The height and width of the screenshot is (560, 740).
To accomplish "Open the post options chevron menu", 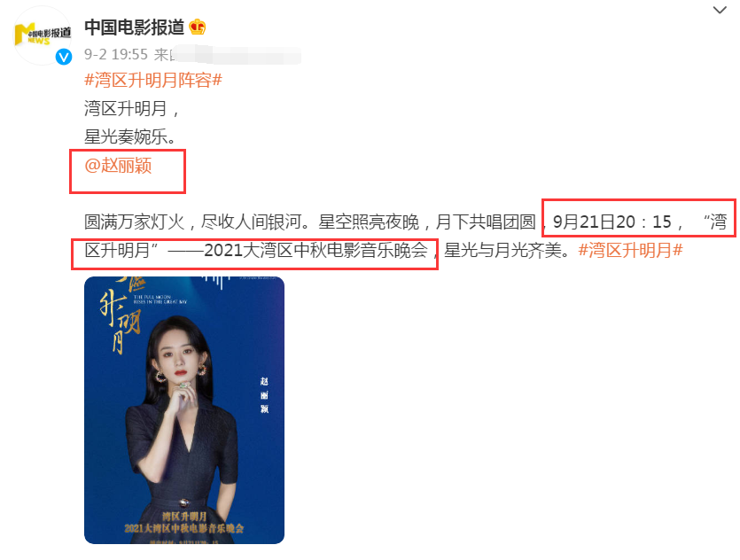I will pyautogui.click(x=720, y=11).
